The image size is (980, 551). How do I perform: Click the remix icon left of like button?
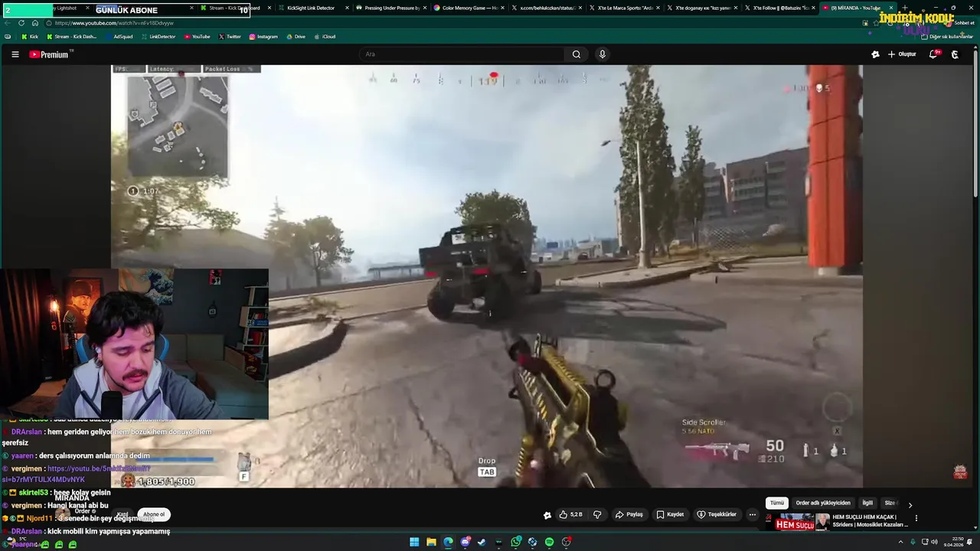[x=547, y=515]
